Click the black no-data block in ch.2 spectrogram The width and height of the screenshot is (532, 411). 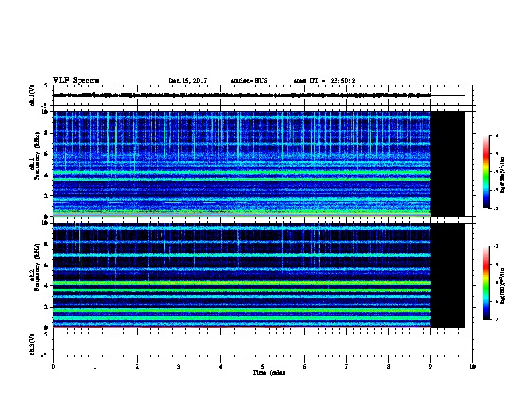[x=448, y=275]
